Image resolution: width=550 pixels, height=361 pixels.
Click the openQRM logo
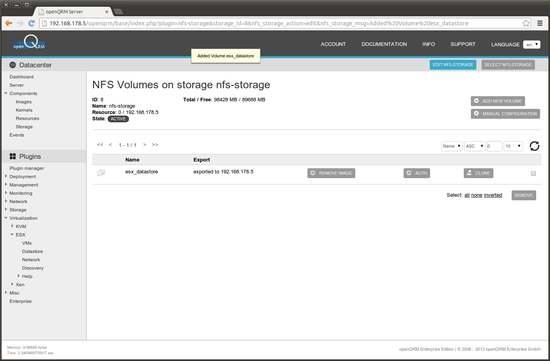click(x=29, y=42)
